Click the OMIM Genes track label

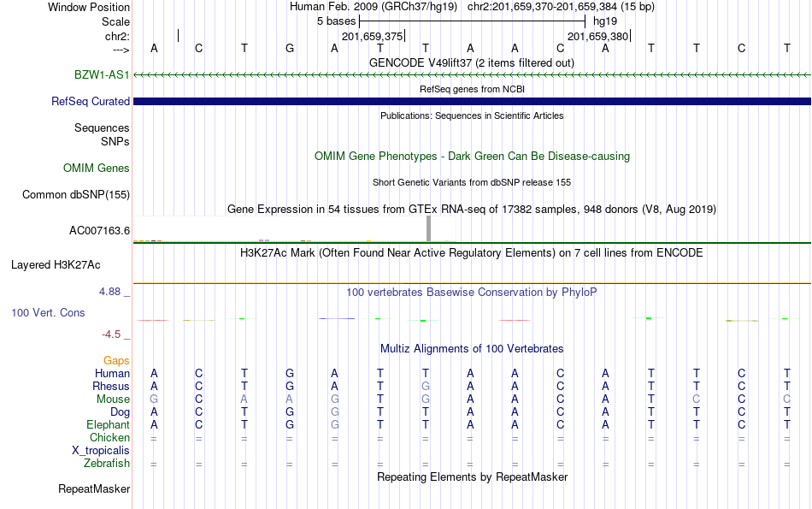(97, 168)
